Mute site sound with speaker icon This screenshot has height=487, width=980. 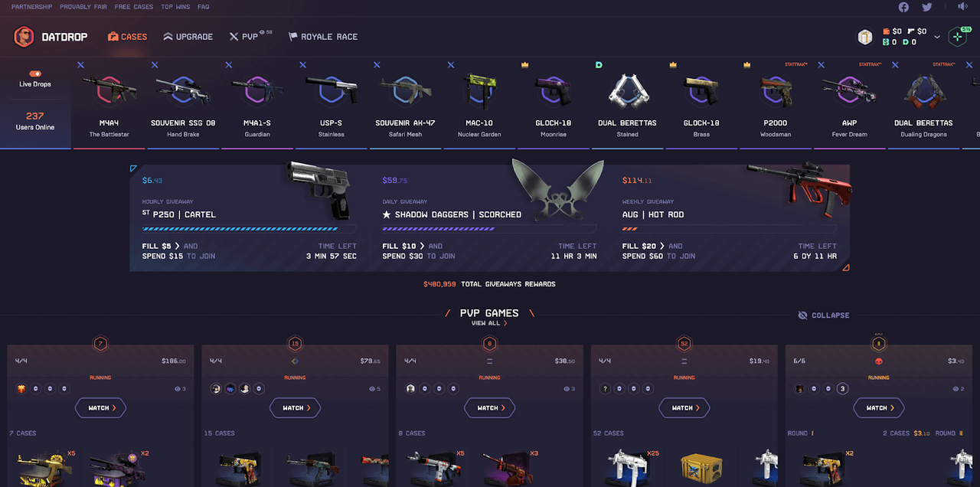[x=962, y=7]
